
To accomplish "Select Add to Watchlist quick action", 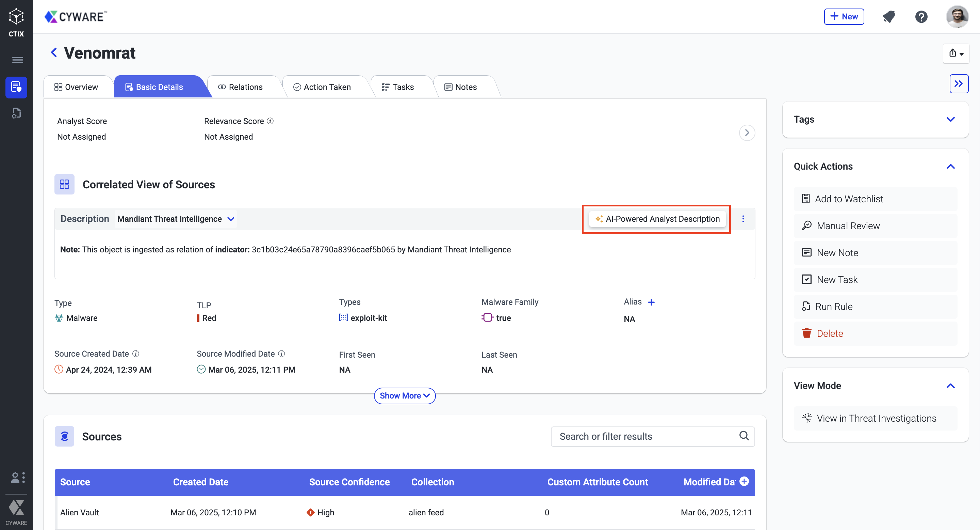I will click(x=848, y=199).
